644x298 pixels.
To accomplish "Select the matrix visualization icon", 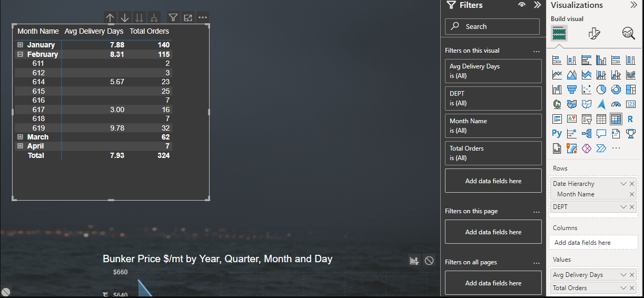I will click(616, 119).
